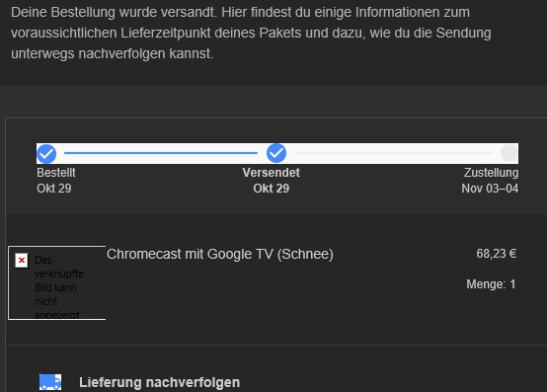Click the Zustellung step label
Viewport: 547px width, 392px height.
pos(491,173)
